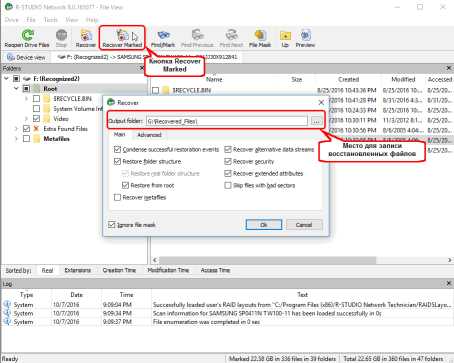Viewport: 454px width, 363px height.
Task: Toggle Ignore file mask checkbox
Action: tap(112, 225)
